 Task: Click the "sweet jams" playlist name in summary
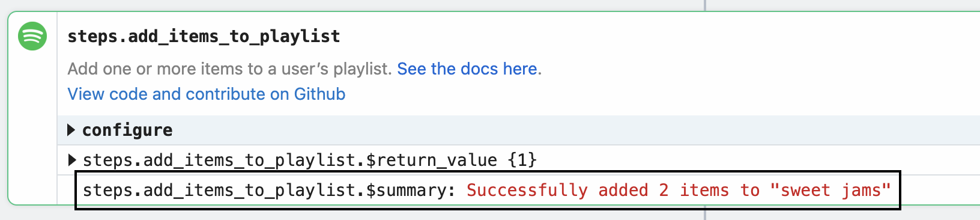(x=830, y=190)
